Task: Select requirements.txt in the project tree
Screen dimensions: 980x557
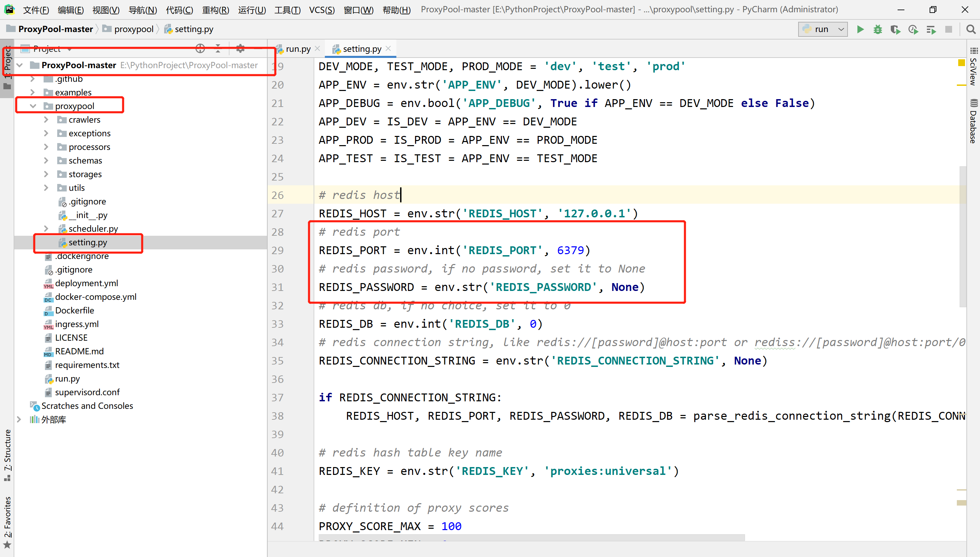Action: [x=87, y=365]
